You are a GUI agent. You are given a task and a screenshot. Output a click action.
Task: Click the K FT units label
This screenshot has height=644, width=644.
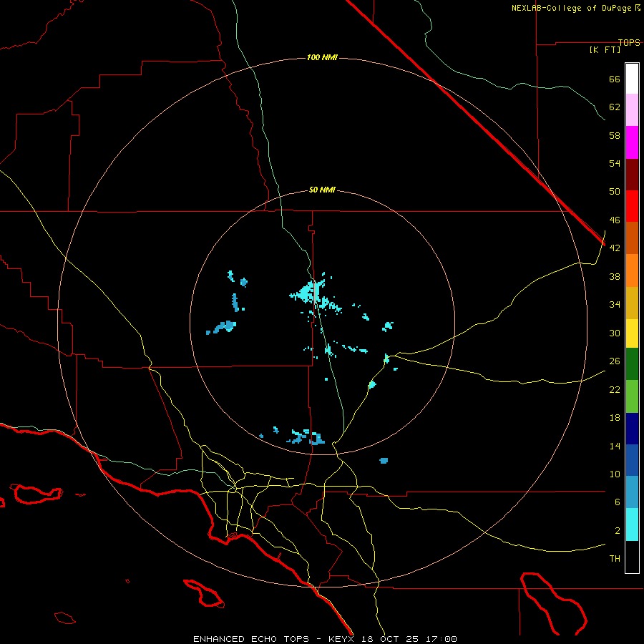pos(605,49)
